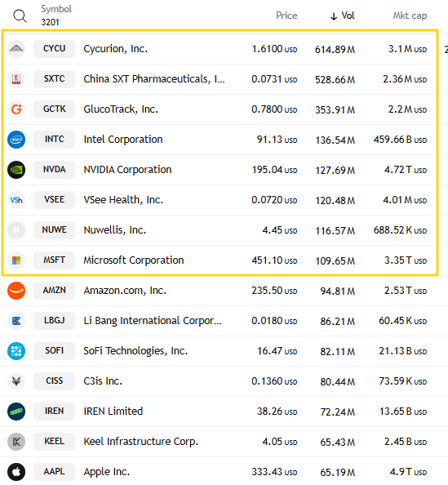Open the SXTC ticker badge
The image size is (448, 485).
pos(54,79)
